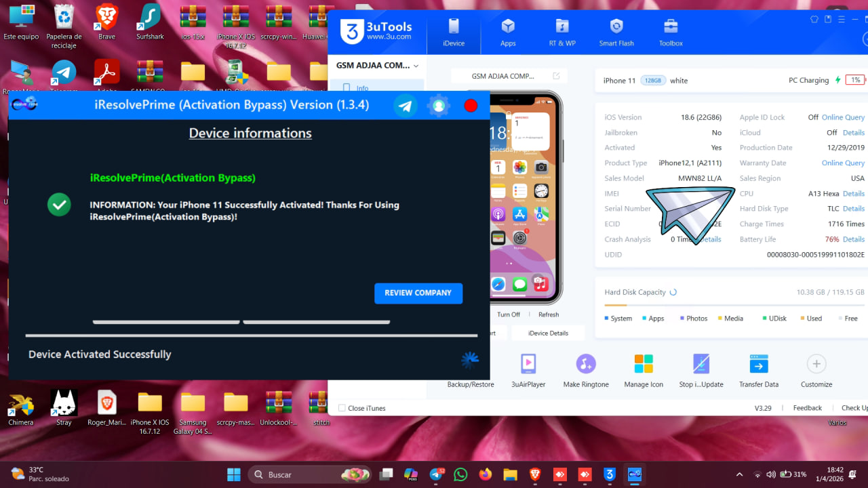Viewport: 868px width, 488px height.
Task: Open the Apps tab in 3uTools
Action: point(508,33)
